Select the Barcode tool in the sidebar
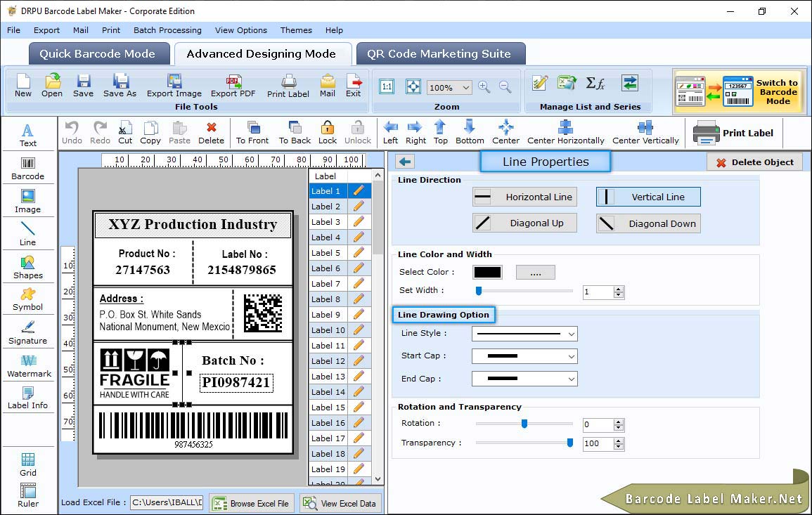This screenshot has height=515, width=812. (28, 169)
